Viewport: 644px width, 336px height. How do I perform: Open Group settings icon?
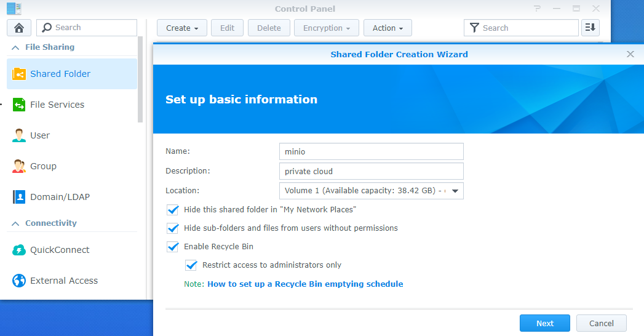point(19,166)
